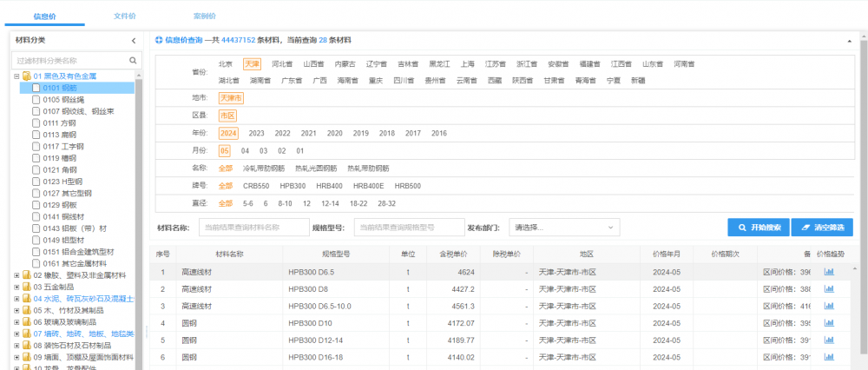Expand the 03 五金制品 tree node
Screen dimensions: 868x370
(x=16, y=287)
